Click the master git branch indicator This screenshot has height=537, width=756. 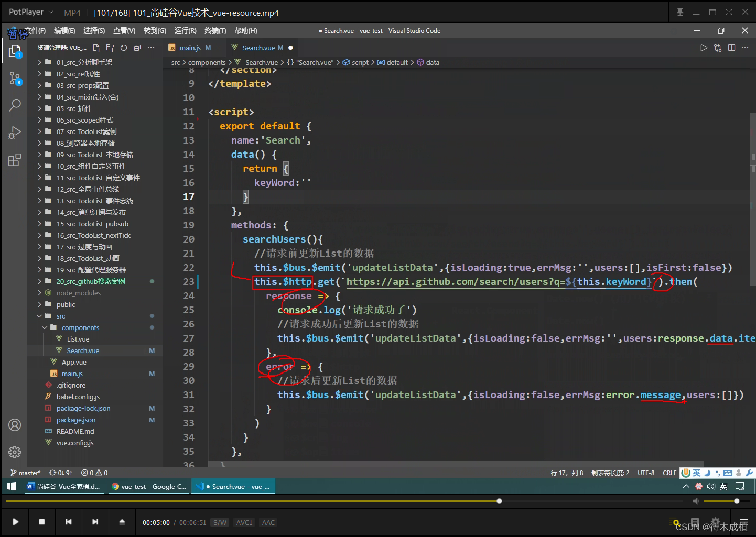[26, 473]
